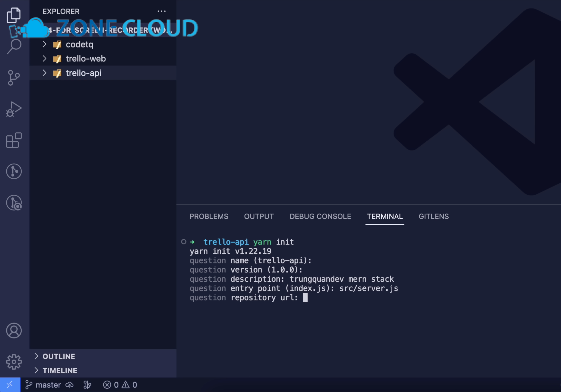Switch to the DEBUG CONSOLE tab

320,216
